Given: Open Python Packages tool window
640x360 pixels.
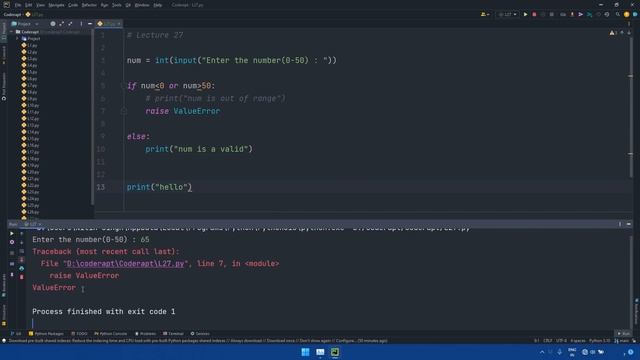Looking at the screenshot, I should pyautogui.click(x=46, y=333).
